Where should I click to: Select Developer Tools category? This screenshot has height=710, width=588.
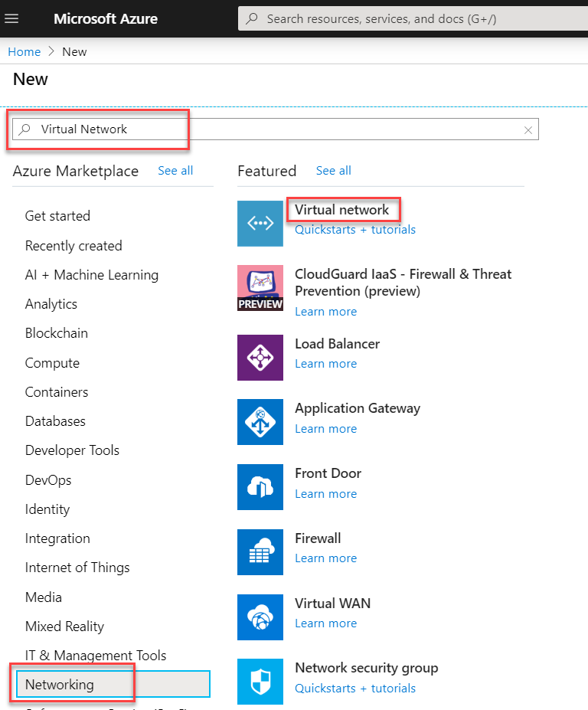click(x=72, y=450)
